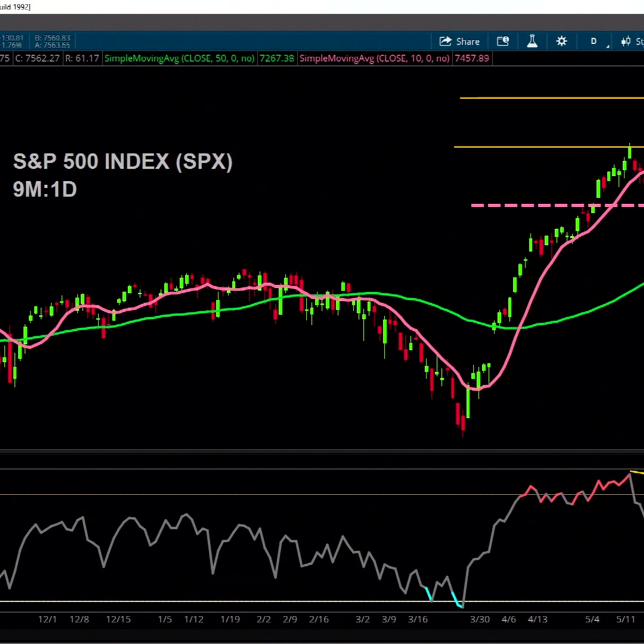This screenshot has width=644, height=644.
Task: Click the 2/16 date axis label
Action: point(319,619)
